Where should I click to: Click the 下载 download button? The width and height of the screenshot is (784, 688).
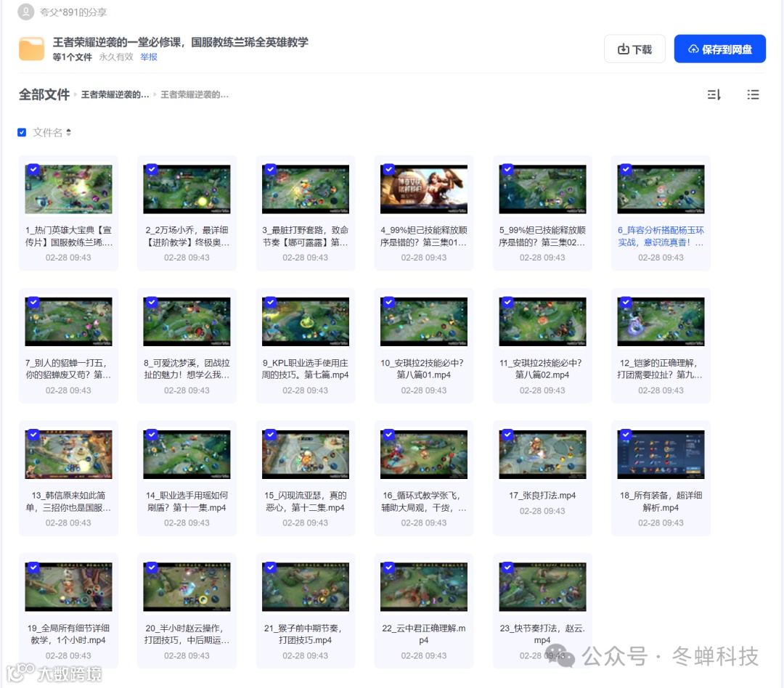pyautogui.click(x=634, y=49)
